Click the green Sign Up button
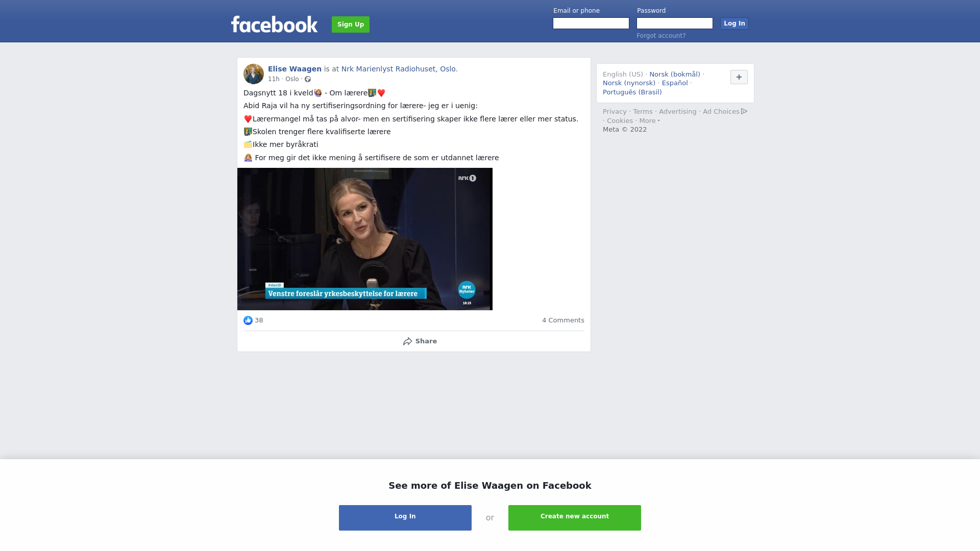Screen dimensions: 980x551 pos(351,24)
